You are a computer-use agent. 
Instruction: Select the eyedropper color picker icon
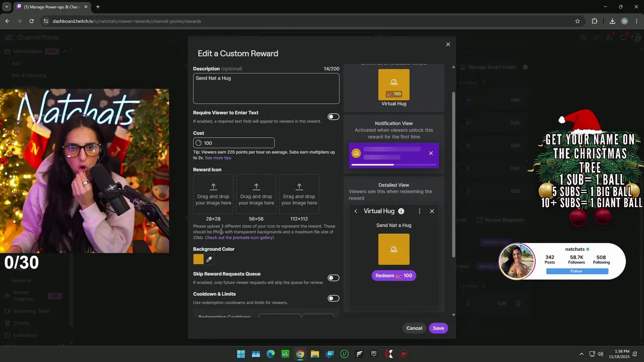209,259
